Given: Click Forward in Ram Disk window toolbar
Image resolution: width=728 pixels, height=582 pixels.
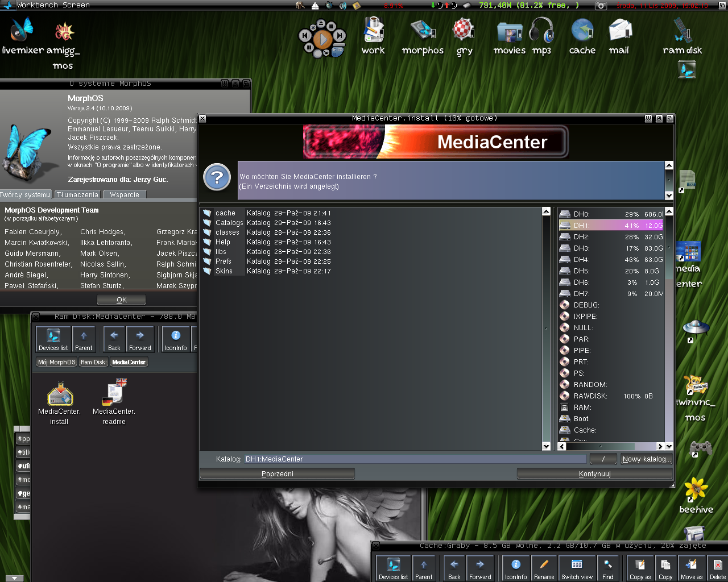Looking at the screenshot, I should 140,339.
